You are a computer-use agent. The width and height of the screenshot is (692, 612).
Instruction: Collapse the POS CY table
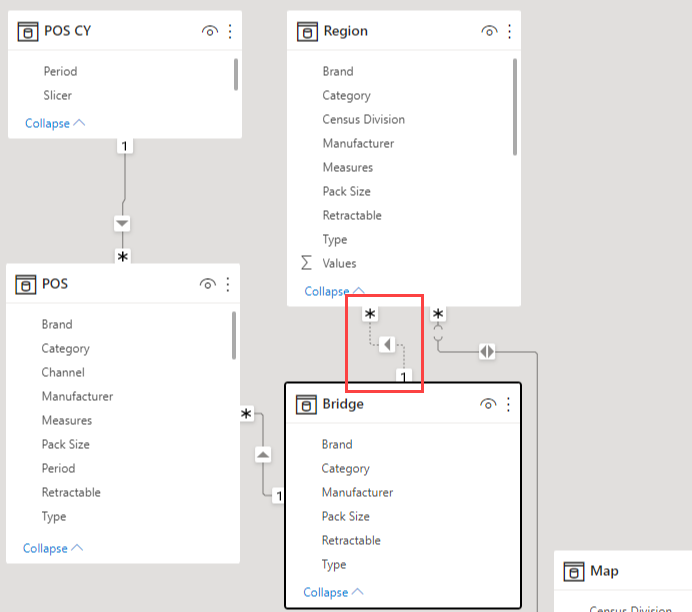coord(55,123)
